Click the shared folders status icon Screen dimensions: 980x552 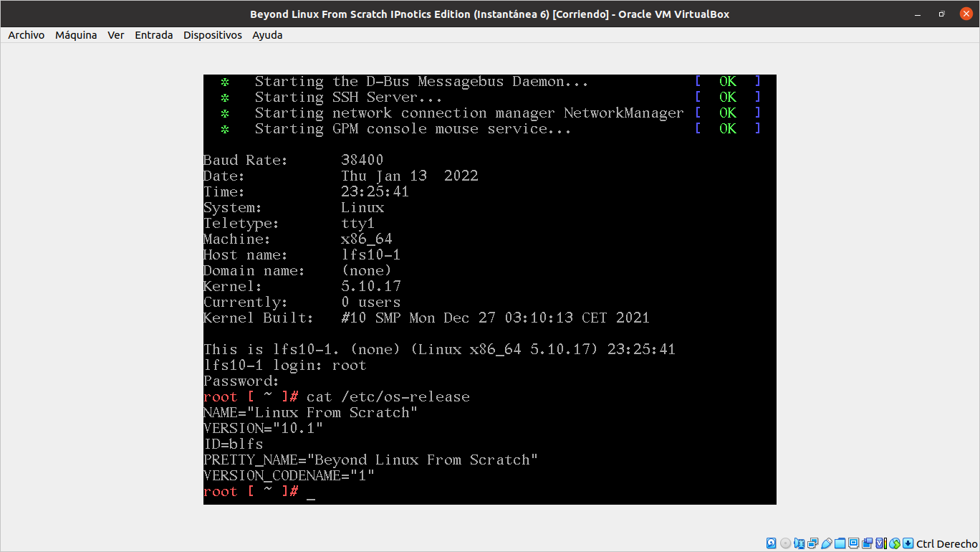click(x=840, y=543)
